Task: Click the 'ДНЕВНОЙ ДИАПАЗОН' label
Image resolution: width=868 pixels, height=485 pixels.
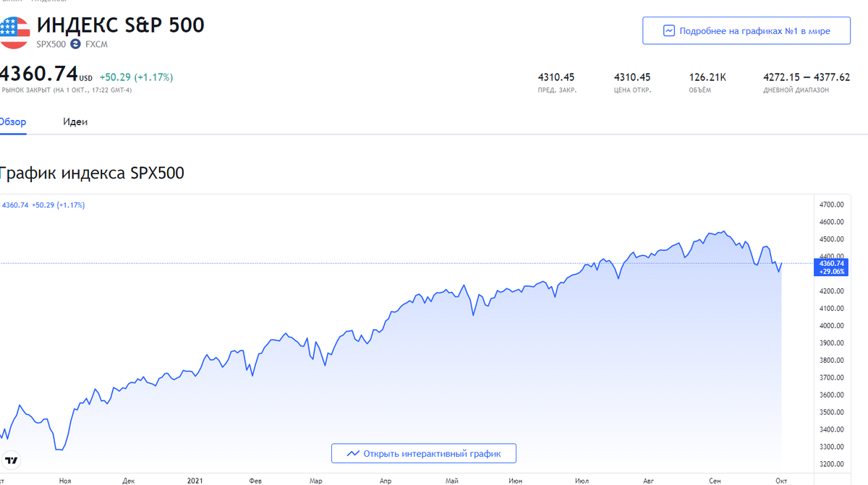Action: coord(796,90)
